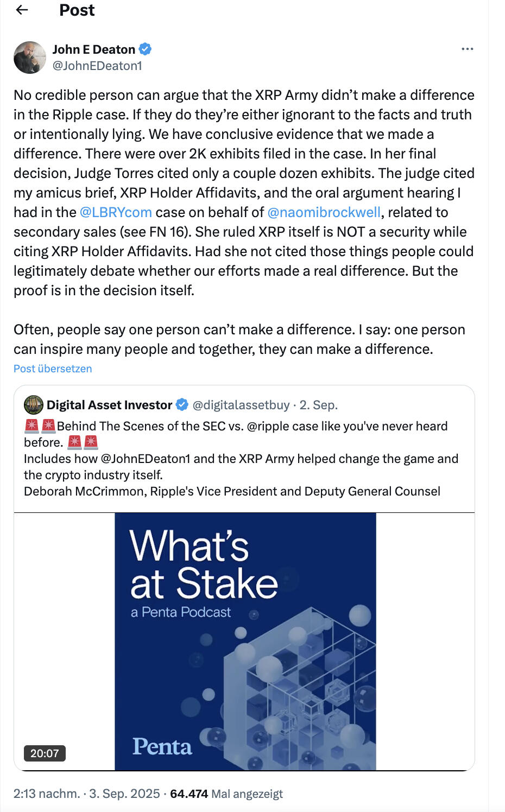This screenshot has width=505, height=812.
Task: Open the @digitalassetbuy handle
Action: tap(241, 405)
